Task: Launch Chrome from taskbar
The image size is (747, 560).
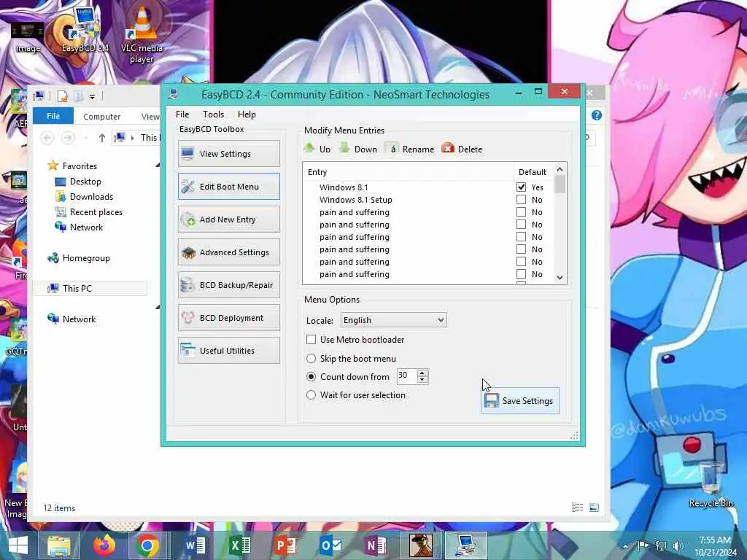Action: [147, 545]
